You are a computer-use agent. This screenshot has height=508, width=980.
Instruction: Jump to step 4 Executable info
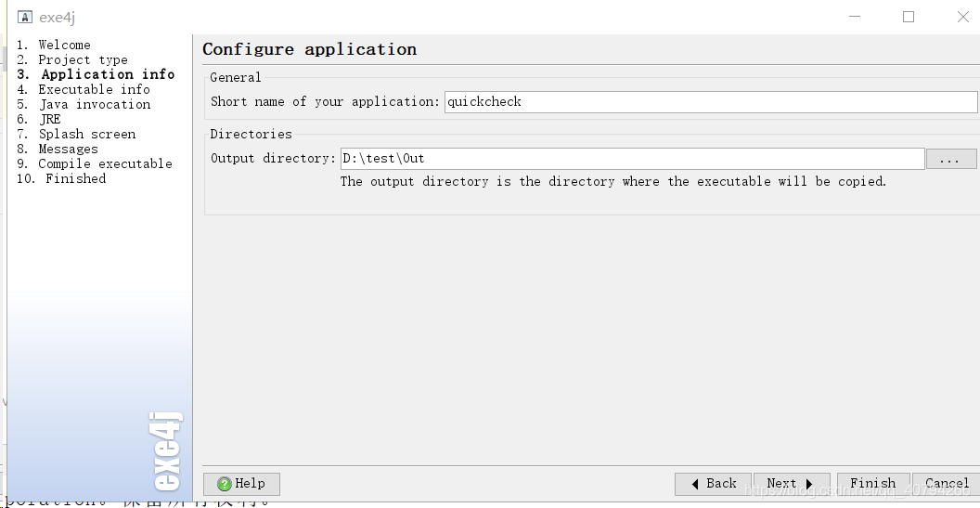click(84, 89)
